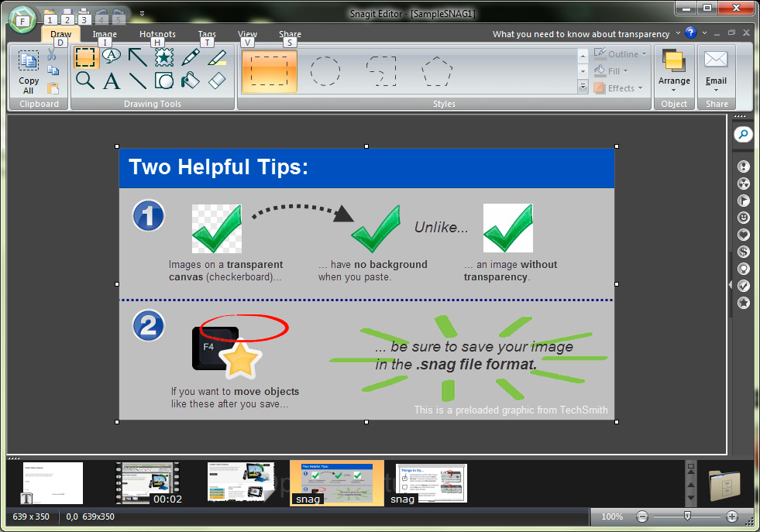Choose the Stamp tool
Viewport: 760px width, 532px height.
[164, 56]
